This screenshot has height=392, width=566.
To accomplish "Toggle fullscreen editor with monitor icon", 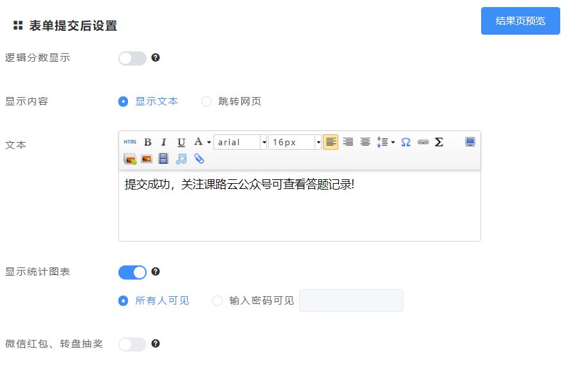I will click(470, 142).
